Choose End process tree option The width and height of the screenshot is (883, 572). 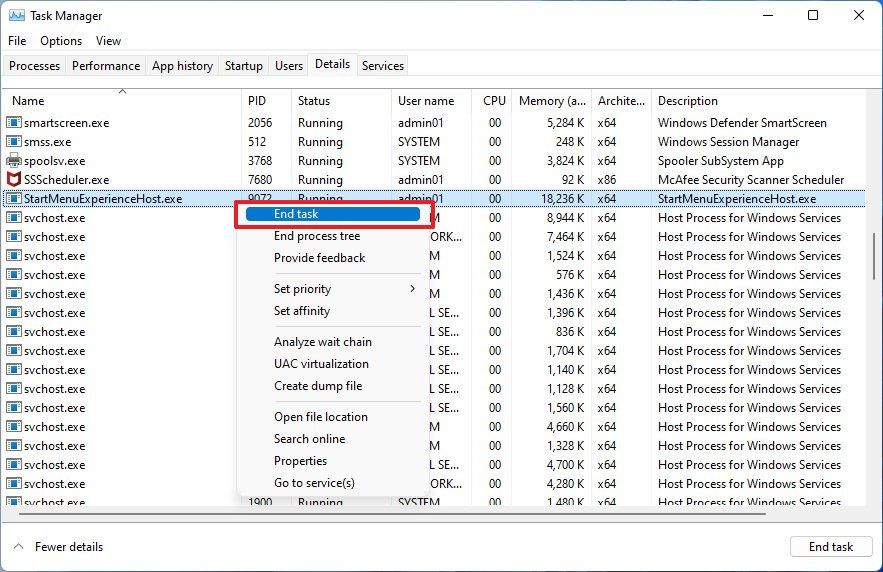point(317,236)
